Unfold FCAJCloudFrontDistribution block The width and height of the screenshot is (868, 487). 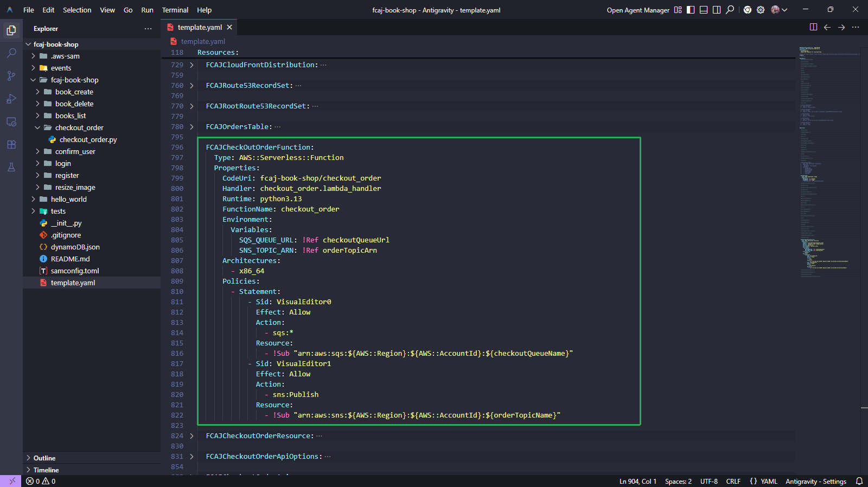pyautogui.click(x=192, y=65)
